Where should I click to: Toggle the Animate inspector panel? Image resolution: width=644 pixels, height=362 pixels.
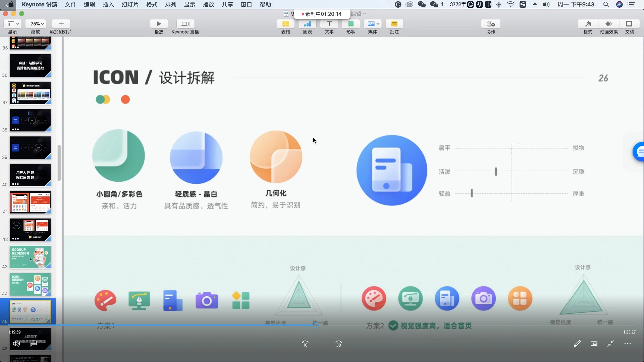coord(609,24)
